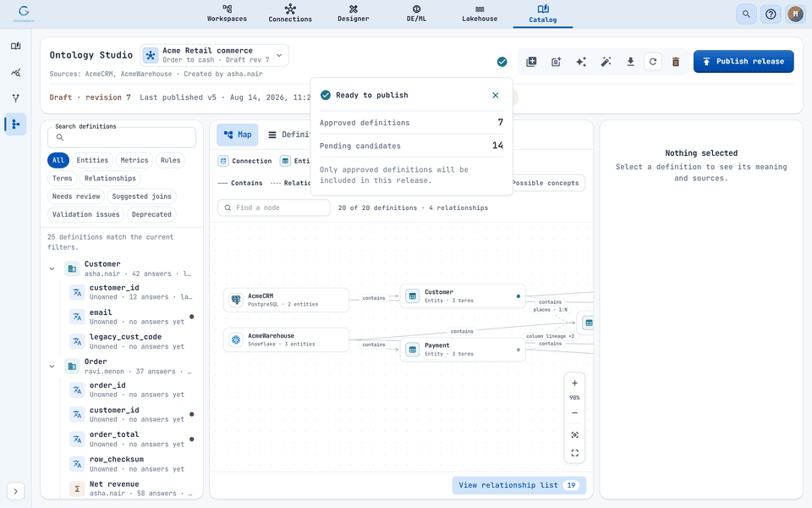The image size is (812, 508).
Task: Select the Payment entity node on map
Action: click(463, 350)
